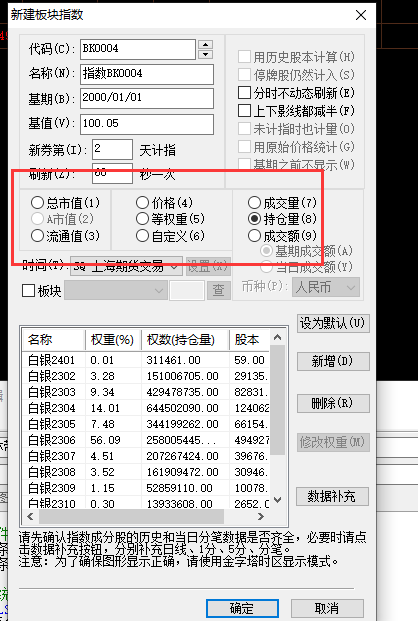418x621 pixels.
Task: Click the list scroll-right arrow
Action: 260,516
